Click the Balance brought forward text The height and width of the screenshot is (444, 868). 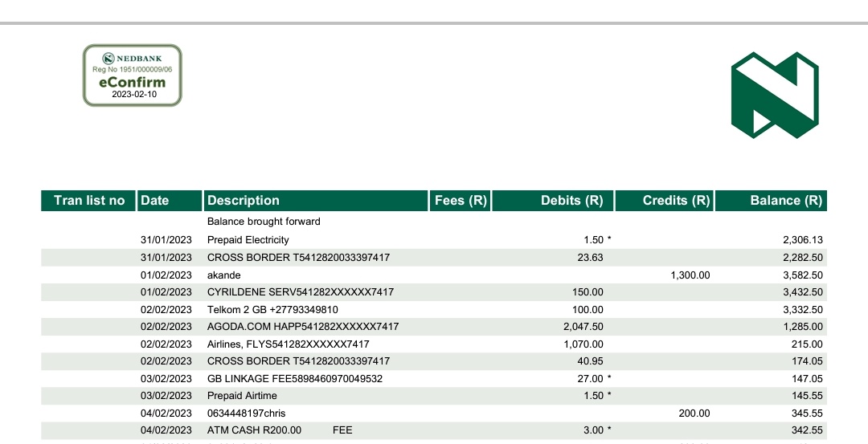click(x=264, y=222)
